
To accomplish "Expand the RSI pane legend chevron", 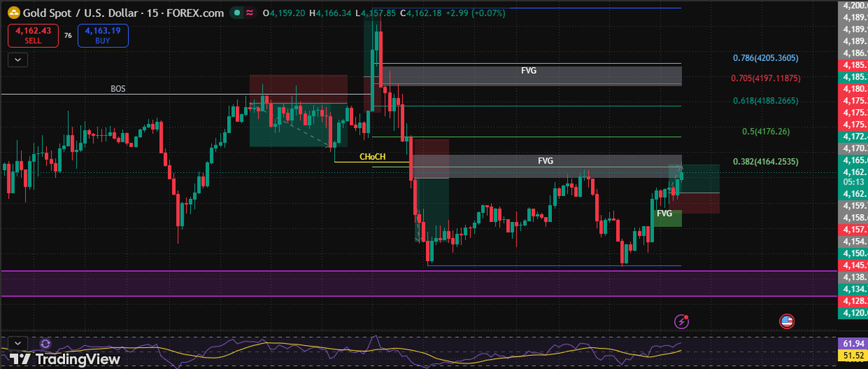I will point(17,344).
